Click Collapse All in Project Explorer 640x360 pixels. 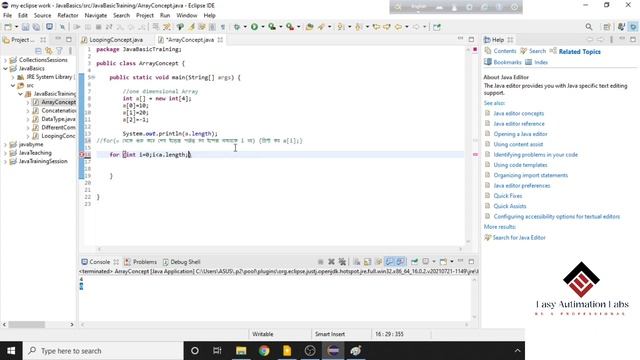click(38, 51)
